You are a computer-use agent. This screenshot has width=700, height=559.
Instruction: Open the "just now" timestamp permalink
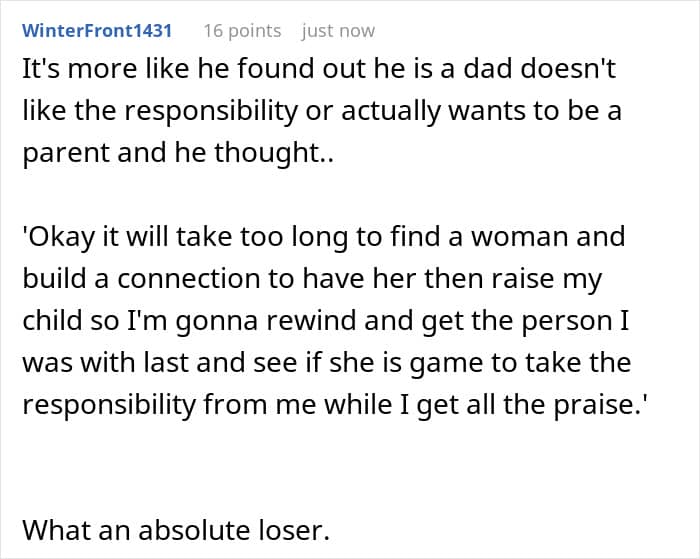338,31
